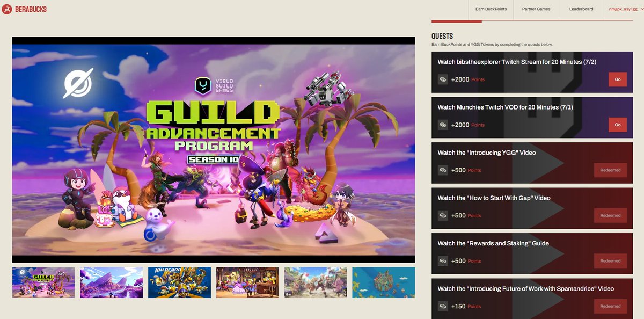Click Redeemed on How to Start With Gap quest
This screenshot has width=644, height=319.
(x=610, y=215)
